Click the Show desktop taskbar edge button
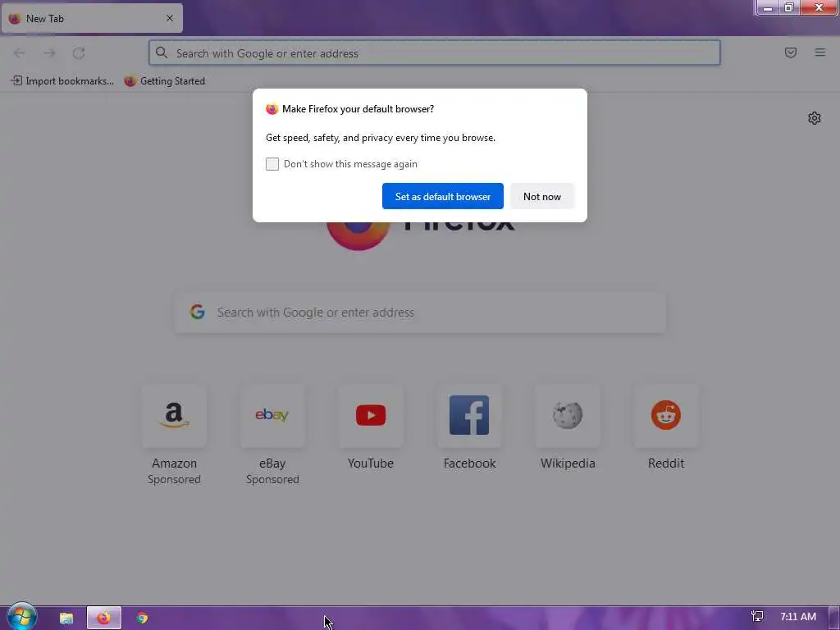 point(834,619)
